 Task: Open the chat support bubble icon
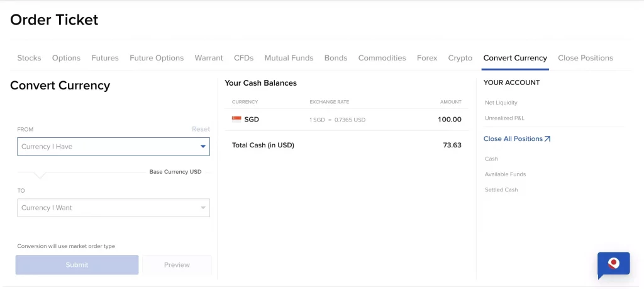tap(613, 264)
